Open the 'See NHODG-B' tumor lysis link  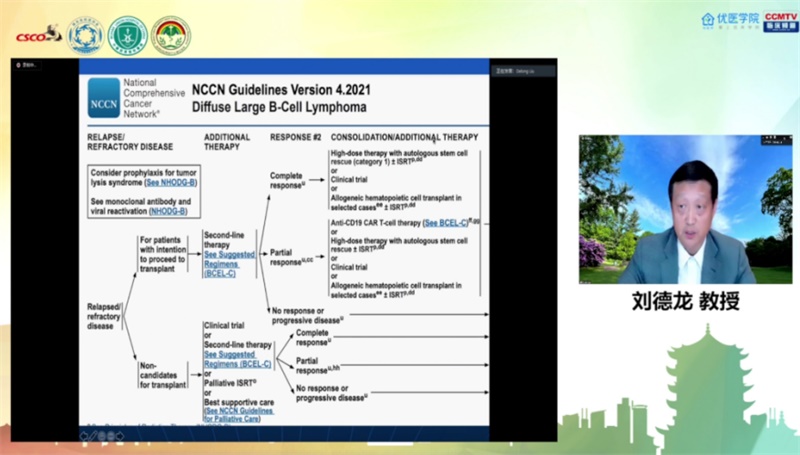(x=170, y=183)
